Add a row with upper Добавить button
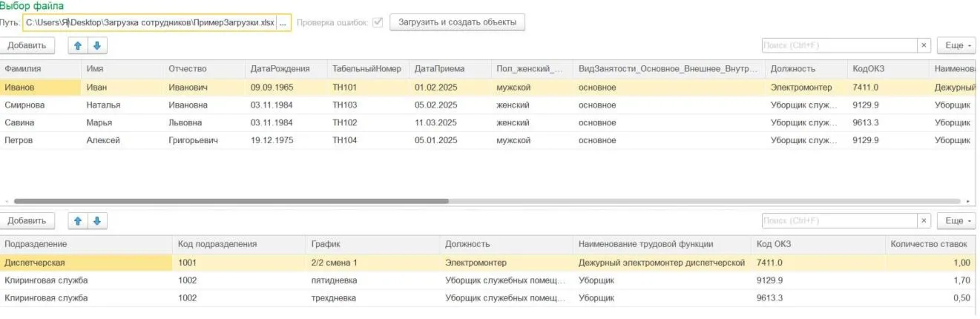This screenshot has height=319, width=980. tap(27, 45)
